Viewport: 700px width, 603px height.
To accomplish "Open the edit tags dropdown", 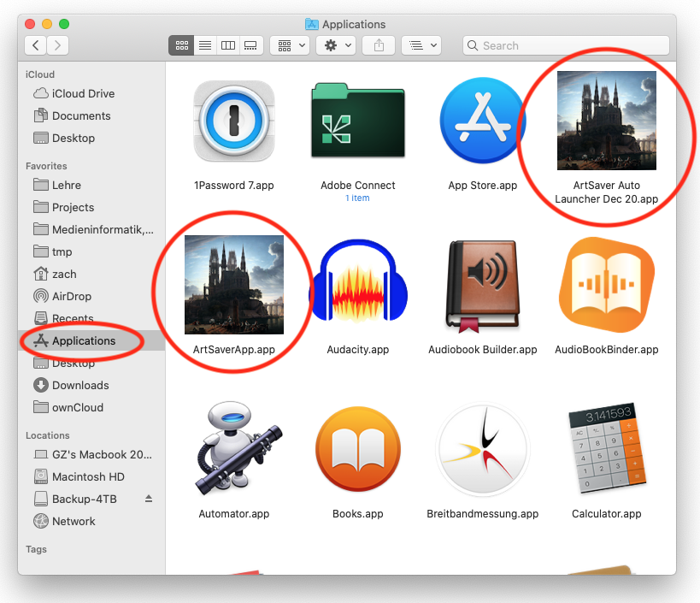I will [x=421, y=45].
